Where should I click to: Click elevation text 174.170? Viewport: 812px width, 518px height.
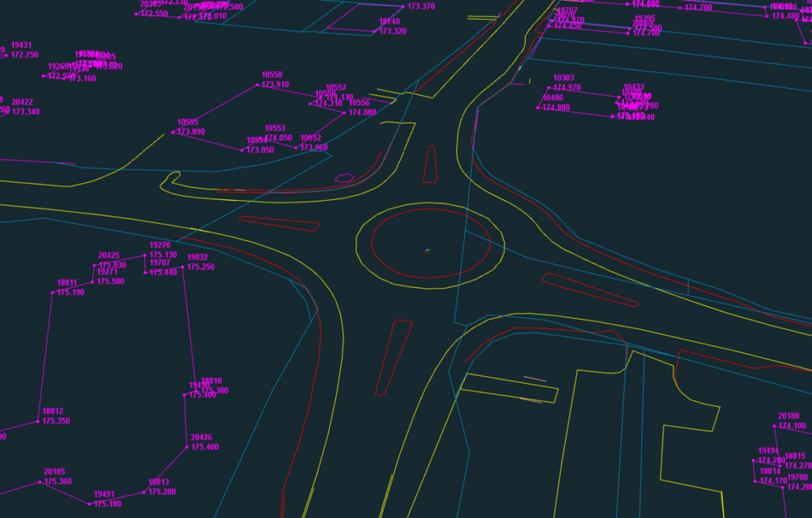[x=774, y=482]
